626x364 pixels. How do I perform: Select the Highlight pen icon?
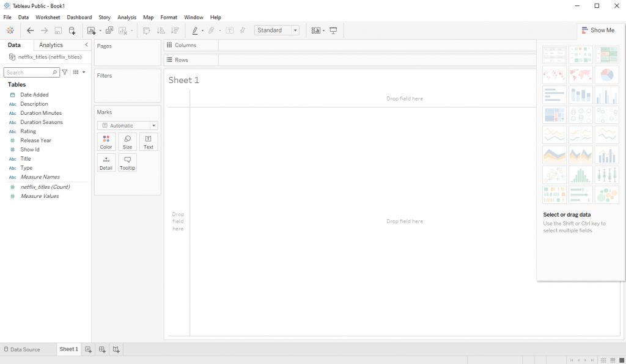coord(195,31)
